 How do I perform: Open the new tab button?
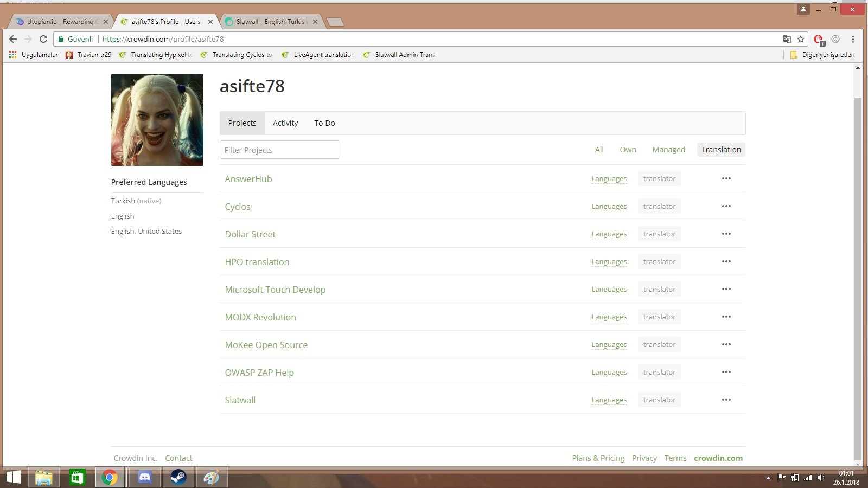336,22
